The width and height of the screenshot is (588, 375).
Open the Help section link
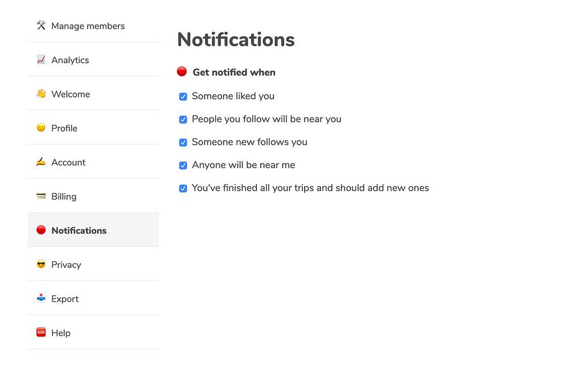pos(61,333)
